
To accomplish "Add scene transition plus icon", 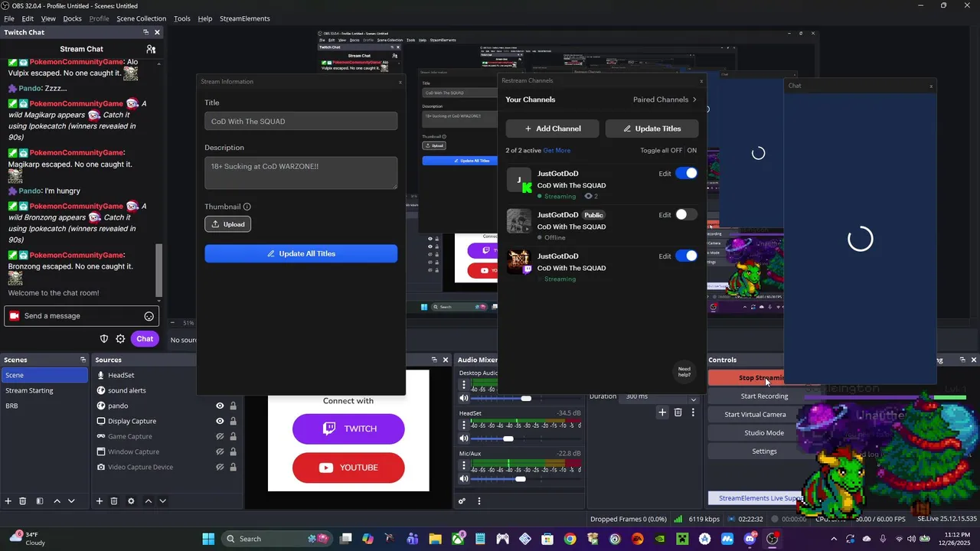I will [x=662, y=412].
